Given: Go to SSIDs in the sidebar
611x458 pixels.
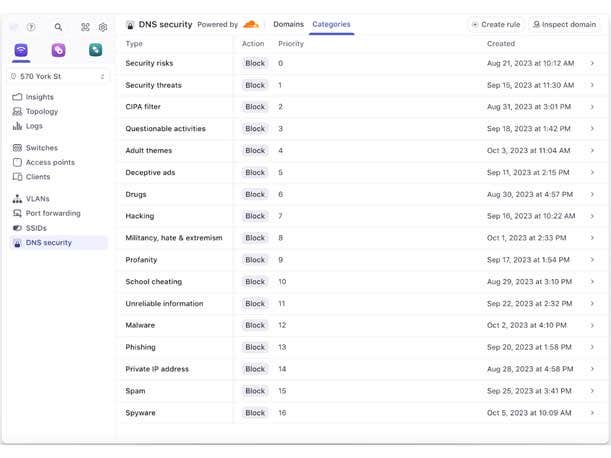Looking at the screenshot, I should click(x=36, y=228).
